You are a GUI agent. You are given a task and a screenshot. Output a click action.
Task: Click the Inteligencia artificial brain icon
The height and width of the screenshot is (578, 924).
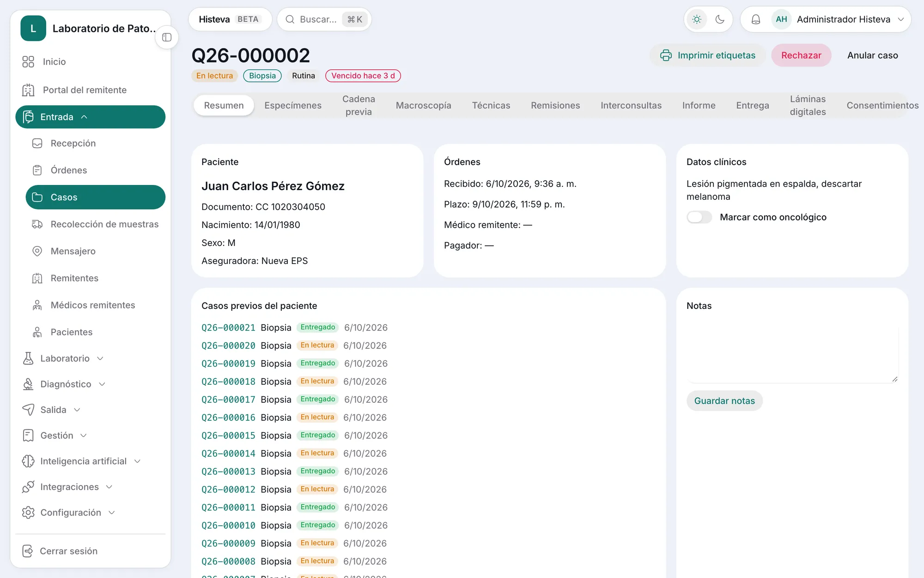pyautogui.click(x=28, y=461)
